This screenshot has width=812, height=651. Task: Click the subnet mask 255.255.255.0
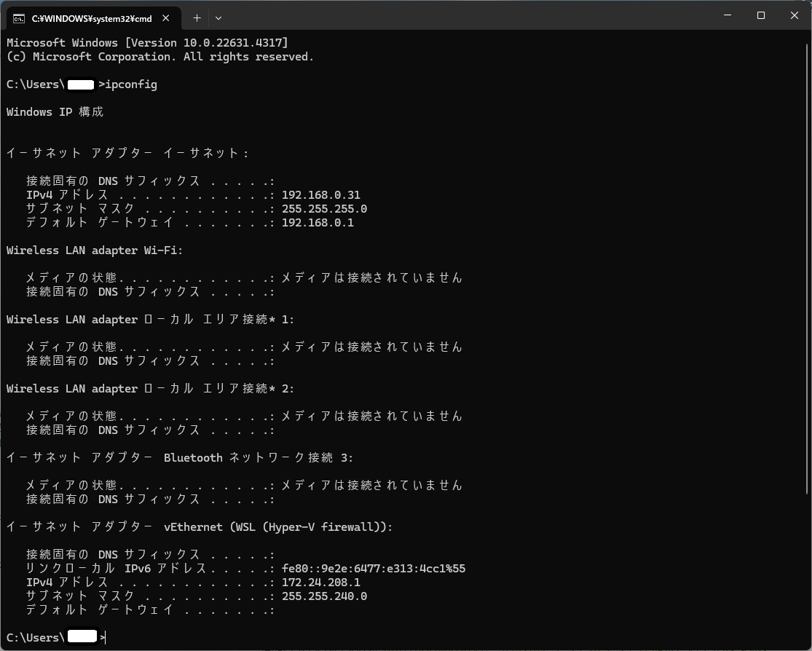(x=324, y=209)
